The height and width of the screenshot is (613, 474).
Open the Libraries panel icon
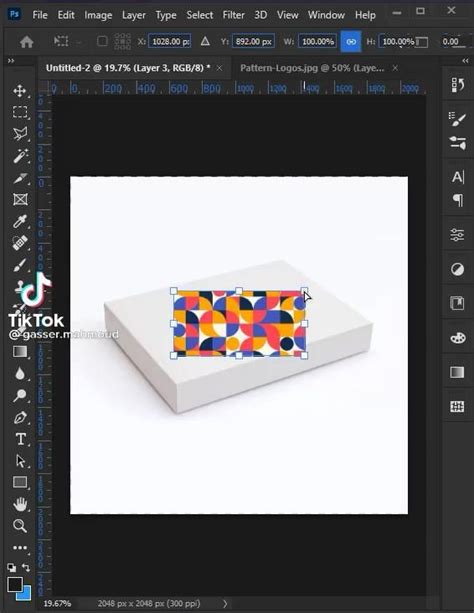(x=458, y=303)
